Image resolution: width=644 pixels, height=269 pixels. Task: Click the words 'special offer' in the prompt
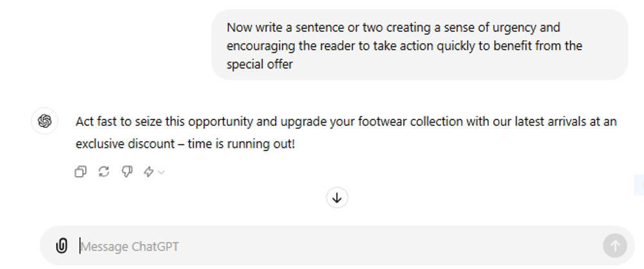pyautogui.click(x=260, y=64)
